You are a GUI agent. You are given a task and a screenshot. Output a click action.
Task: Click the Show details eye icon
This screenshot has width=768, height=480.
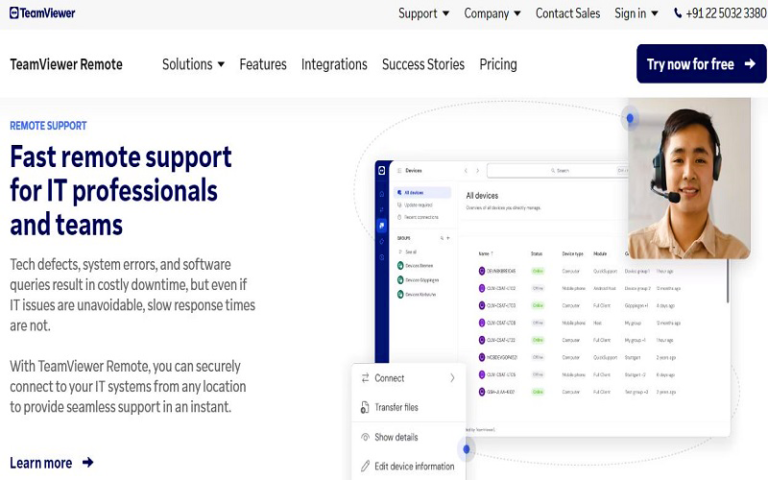tap(365, 437)
